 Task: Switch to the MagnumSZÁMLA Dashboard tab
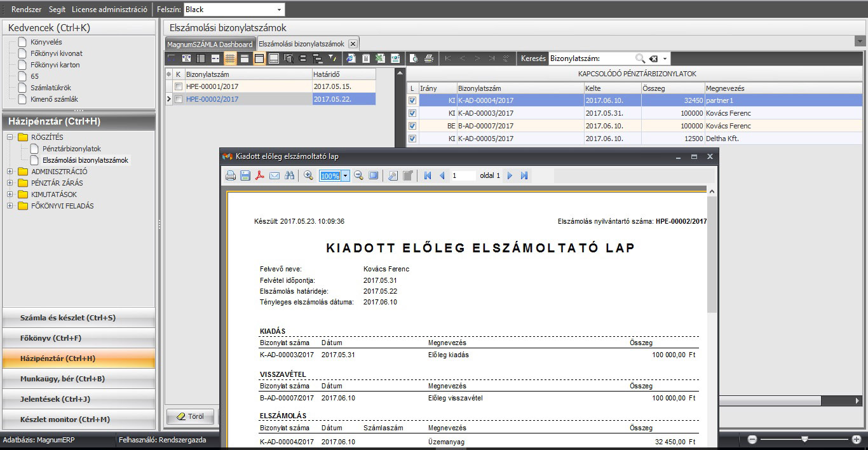[x=210, y=44]
